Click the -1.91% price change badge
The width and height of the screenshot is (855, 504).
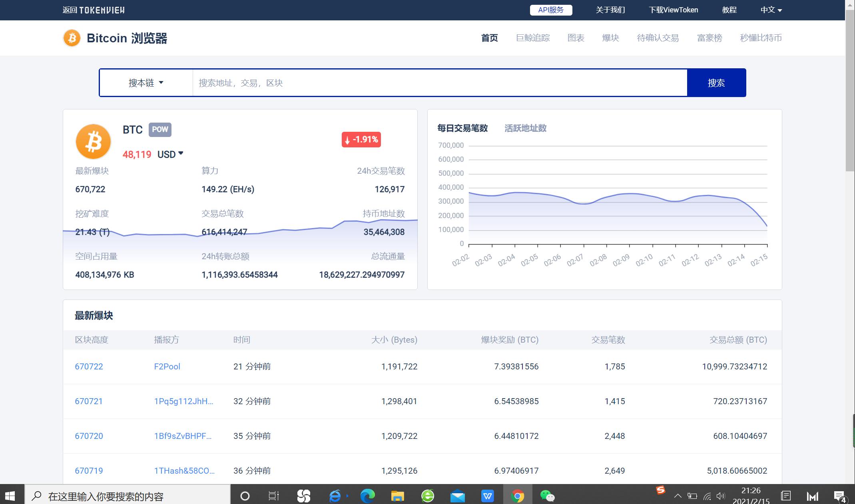(361, 139)
